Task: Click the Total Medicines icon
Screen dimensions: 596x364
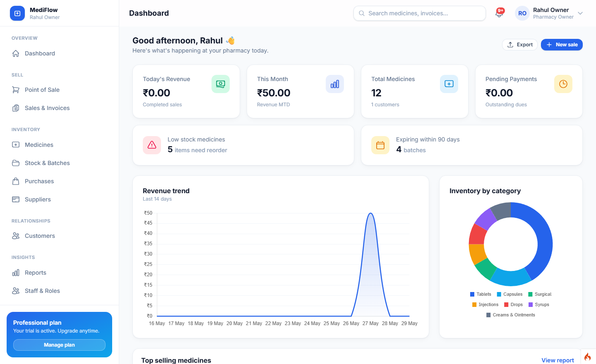Action: click(449, 84)
